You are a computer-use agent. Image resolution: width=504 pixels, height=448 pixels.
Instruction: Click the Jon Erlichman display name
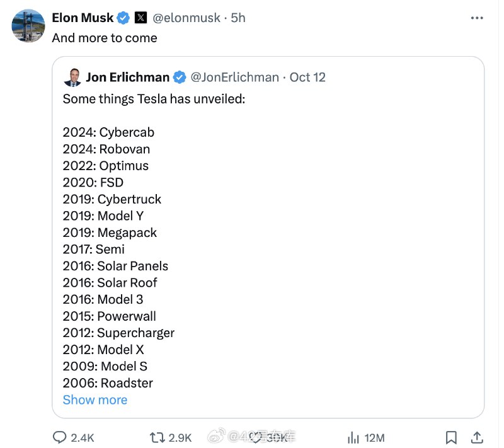coord(128,78)
